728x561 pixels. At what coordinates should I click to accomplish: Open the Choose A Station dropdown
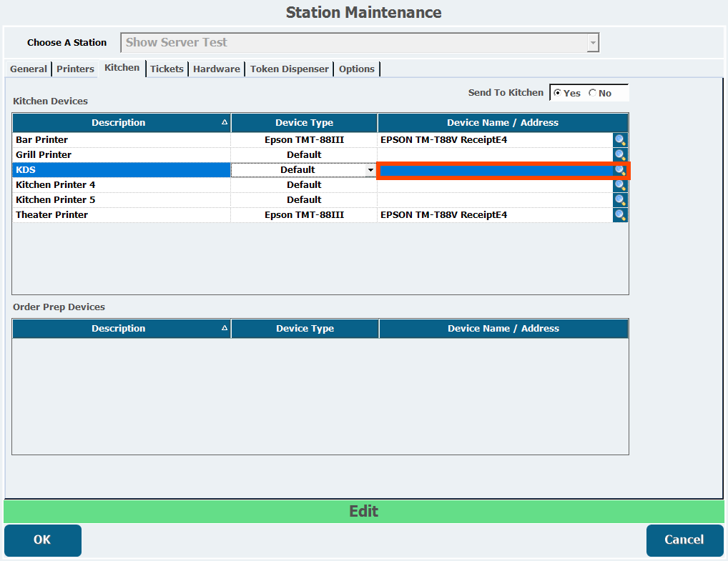tap(592, 43)
